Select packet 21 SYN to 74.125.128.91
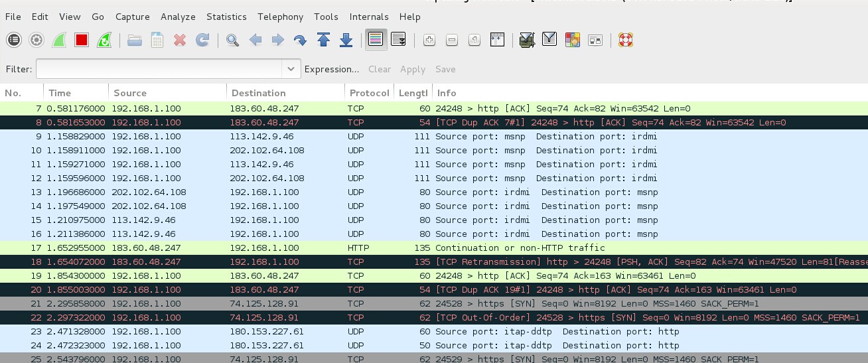868x363 pixels. tap(434, 303)
